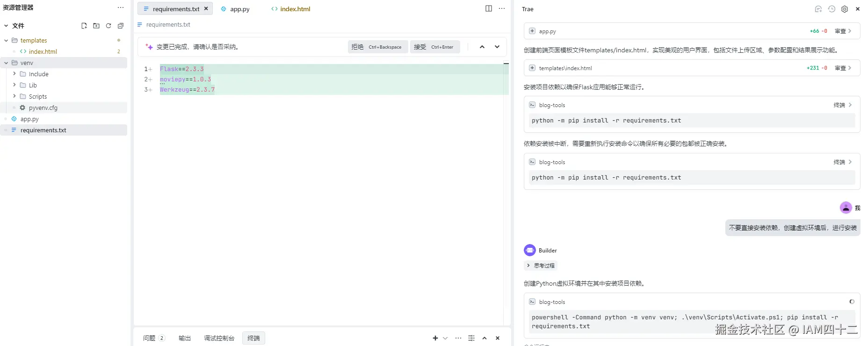Viewport: 868px width, 346px height.
Task: Open the 终端 panel tab
Action: (253, 338)
